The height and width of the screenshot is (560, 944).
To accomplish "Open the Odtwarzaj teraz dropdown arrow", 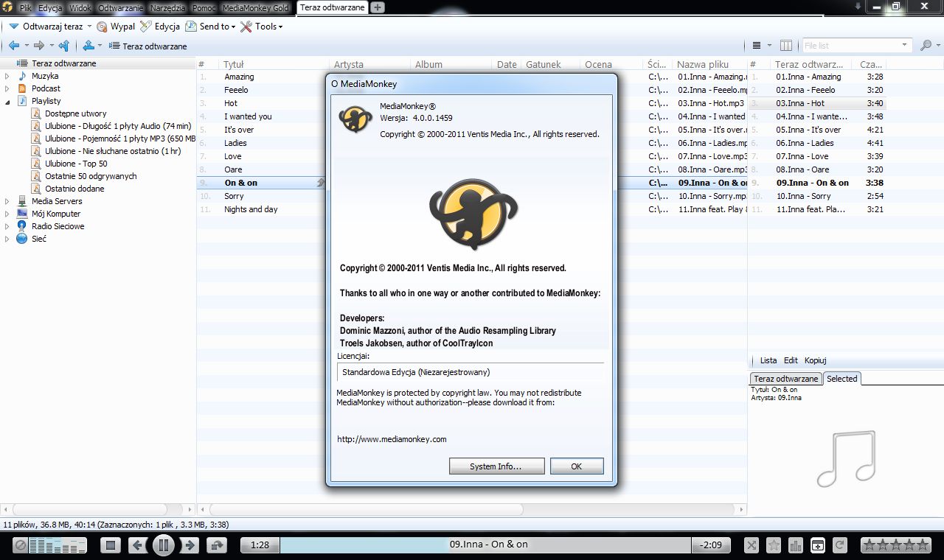I will (x=89, y=27).
